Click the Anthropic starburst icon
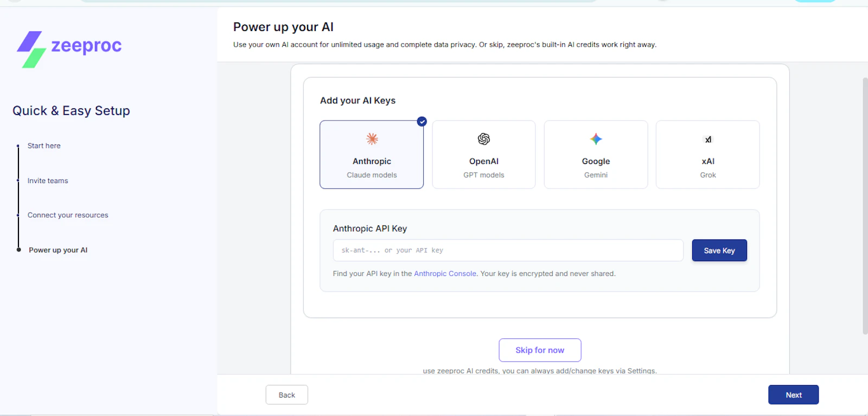The image size is (868, 416). [372, 139]
